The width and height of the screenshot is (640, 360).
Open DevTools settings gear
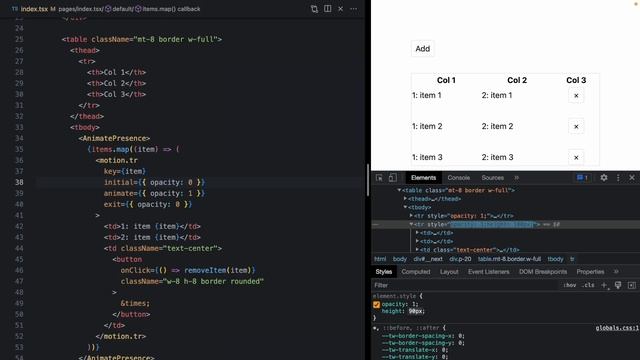[x=604, y=178]
